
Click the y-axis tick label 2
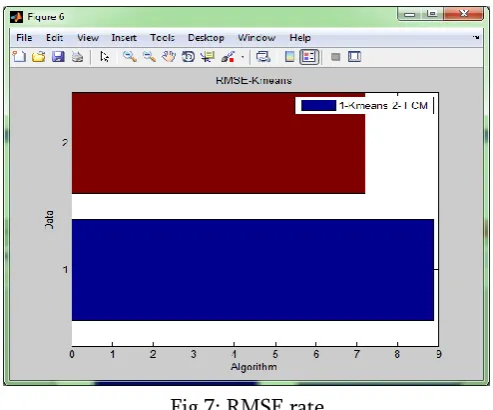(x=65, y=143)
